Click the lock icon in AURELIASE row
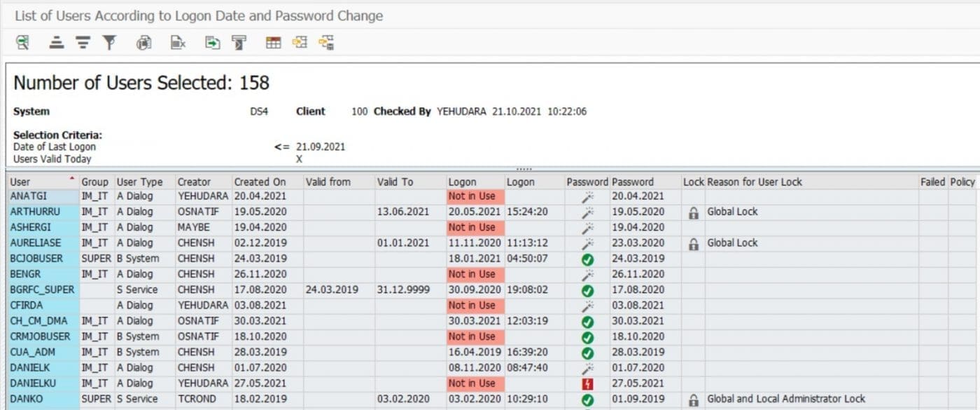 click(693, 243)
